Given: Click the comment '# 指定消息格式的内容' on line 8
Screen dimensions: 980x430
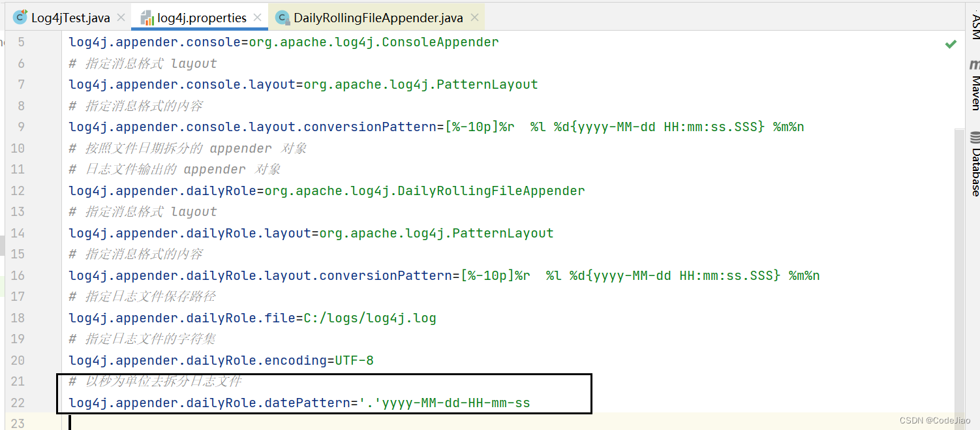Looking at the screenshot, I should coord(136,106).
